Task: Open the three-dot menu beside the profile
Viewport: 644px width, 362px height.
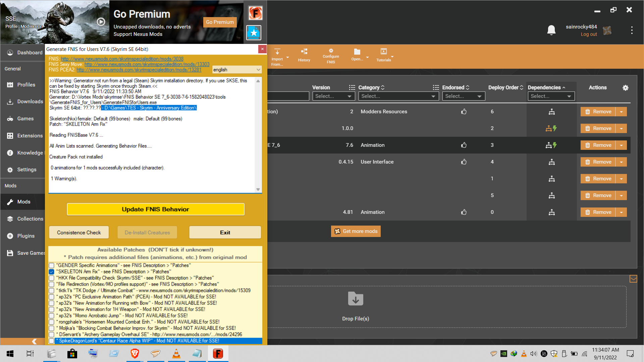Action: pyautogui.click(x=632, y=30)
